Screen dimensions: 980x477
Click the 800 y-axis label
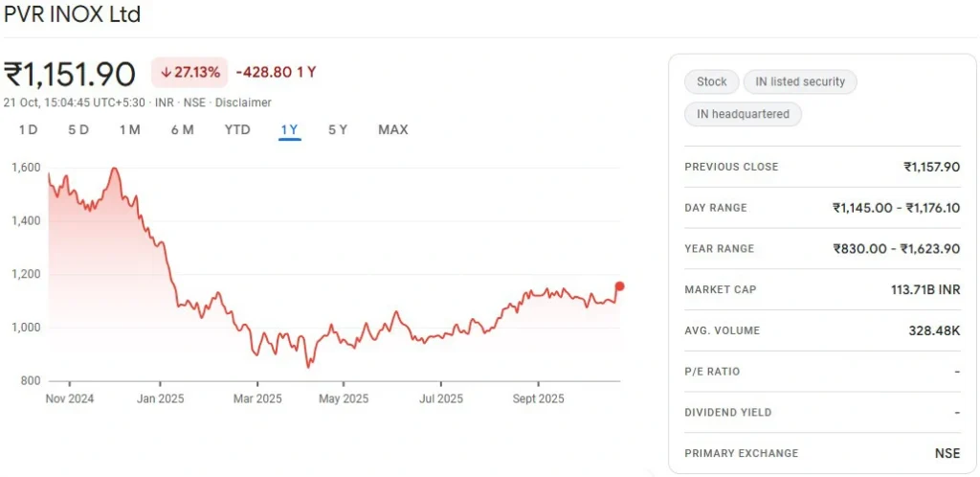pyautogui.click(x=31, y=381)
